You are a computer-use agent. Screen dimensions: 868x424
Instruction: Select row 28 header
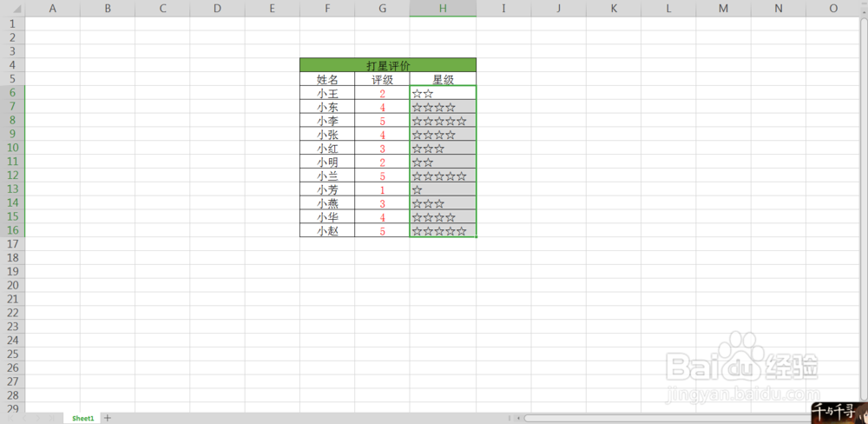(x=13, y=395)
